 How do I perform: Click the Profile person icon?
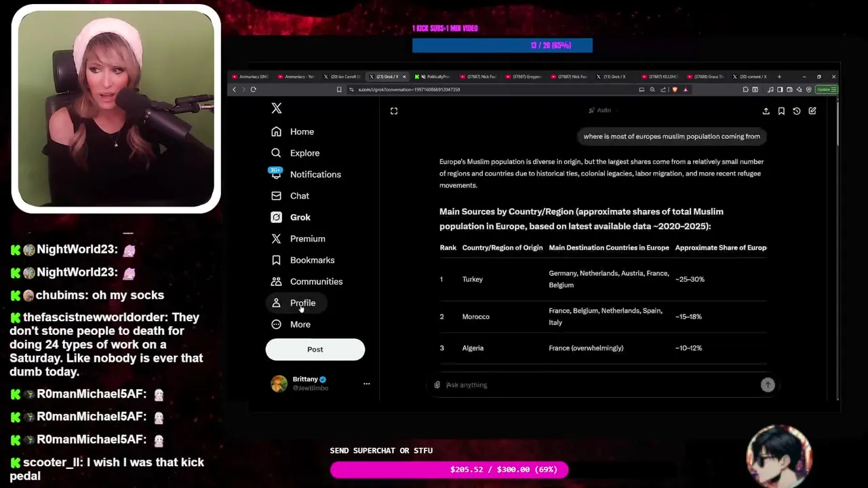point(276,303)
